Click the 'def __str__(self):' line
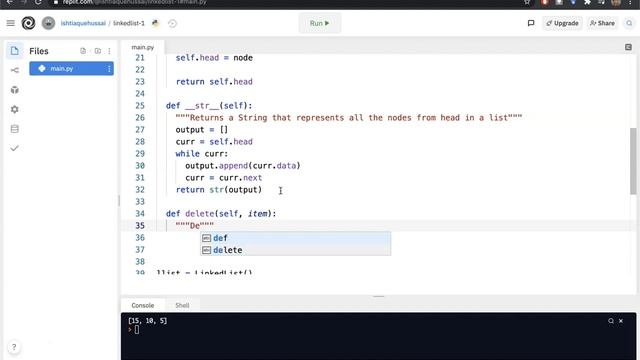Viewport: 640px width, 360px height. point(209,106)
